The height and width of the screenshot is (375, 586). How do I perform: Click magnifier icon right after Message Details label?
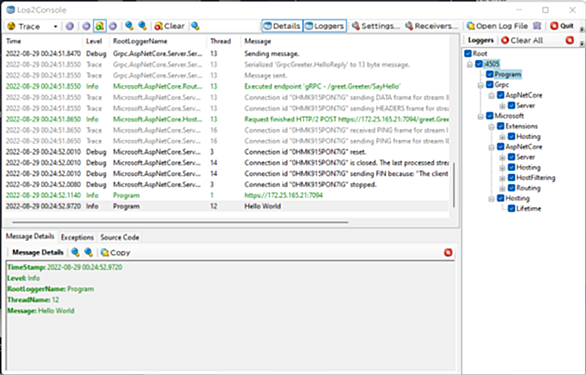click(75, 252)
